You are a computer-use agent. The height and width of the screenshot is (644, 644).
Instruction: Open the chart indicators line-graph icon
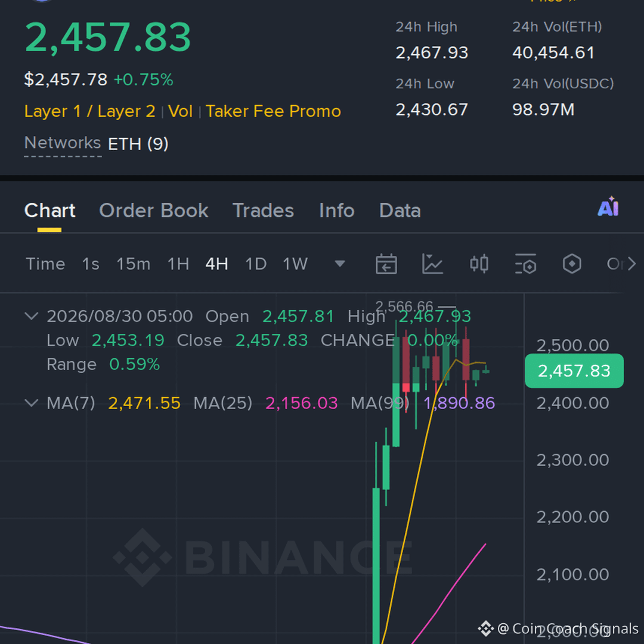point(432,264)
